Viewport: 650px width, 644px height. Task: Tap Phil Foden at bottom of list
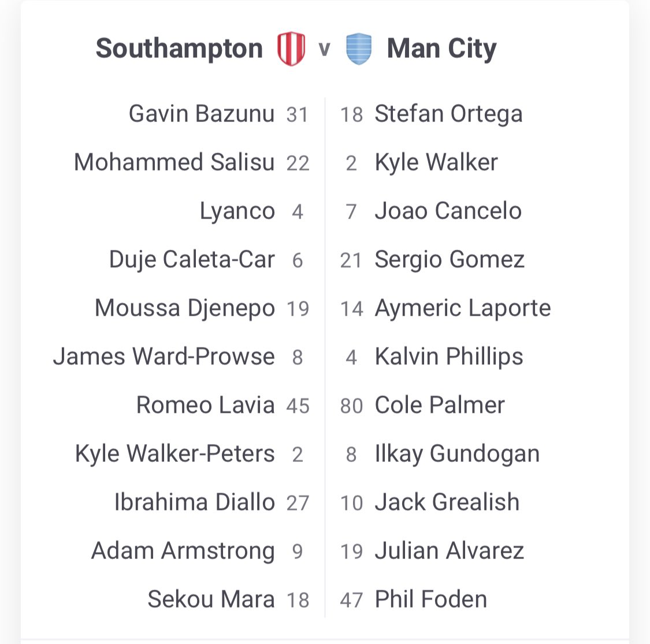(430, 599)
